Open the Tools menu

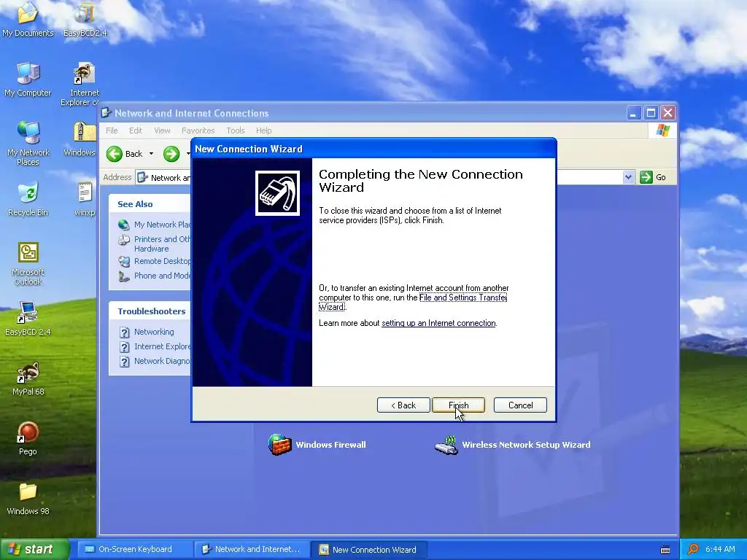coord(236,131)
